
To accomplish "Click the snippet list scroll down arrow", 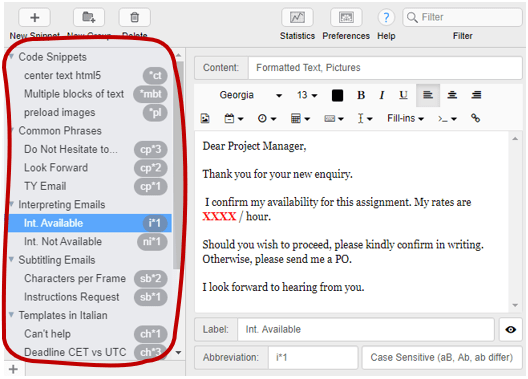I will [178, 353].
